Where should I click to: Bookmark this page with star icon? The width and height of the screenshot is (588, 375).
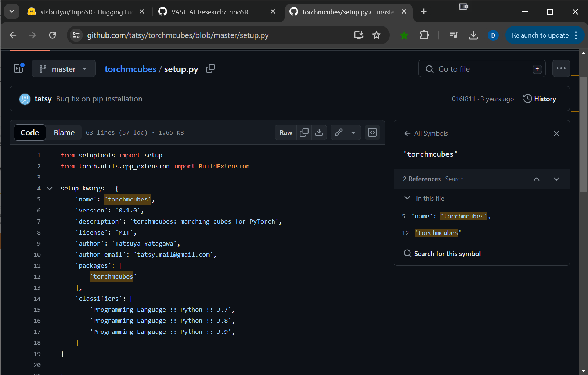click(376, 35)
